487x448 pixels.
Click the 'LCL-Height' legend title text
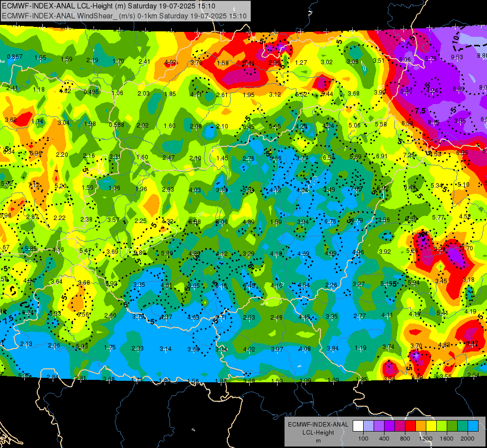[318, 433]
